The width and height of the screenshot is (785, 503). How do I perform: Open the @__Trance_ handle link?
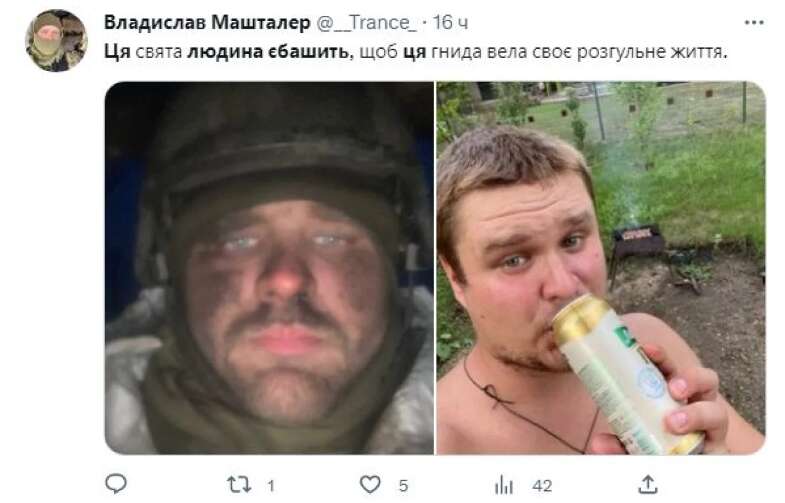(366, 23)
